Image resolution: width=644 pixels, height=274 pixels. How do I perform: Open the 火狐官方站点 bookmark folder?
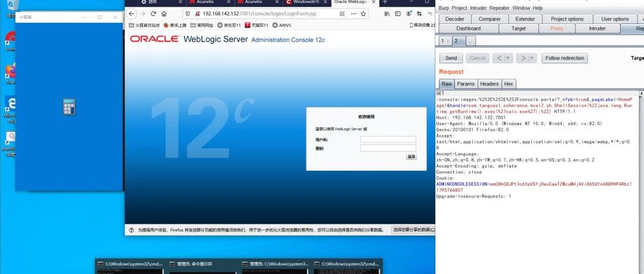[x=144, y=25]
